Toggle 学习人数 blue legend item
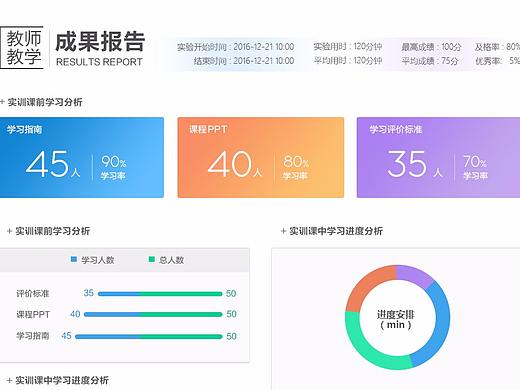This screenshot has width=520, height=390. (93, 260)
